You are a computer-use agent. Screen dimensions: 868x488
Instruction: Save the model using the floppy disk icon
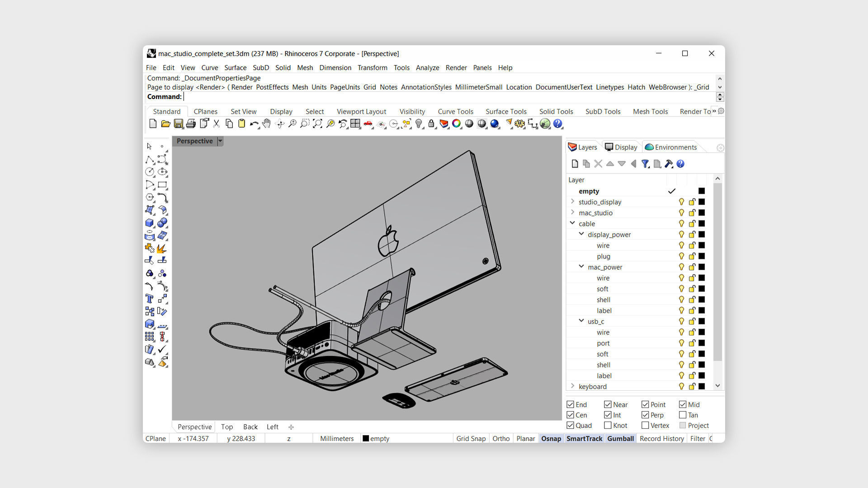179,124
